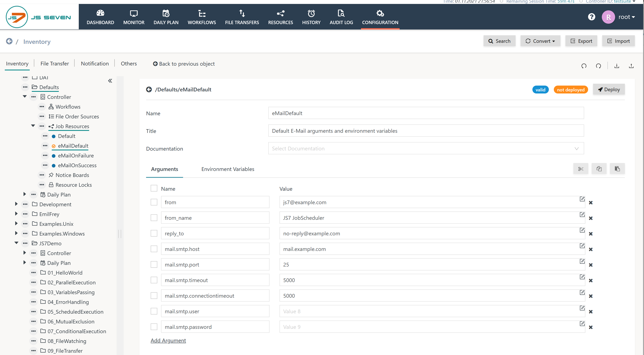Check the from argument checkbox
The height and width of the screenshot is (355, 644).
(154, 202)
